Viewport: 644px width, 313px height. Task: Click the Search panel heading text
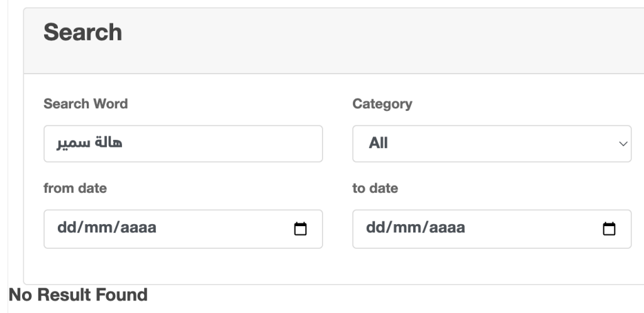point(82,32)
